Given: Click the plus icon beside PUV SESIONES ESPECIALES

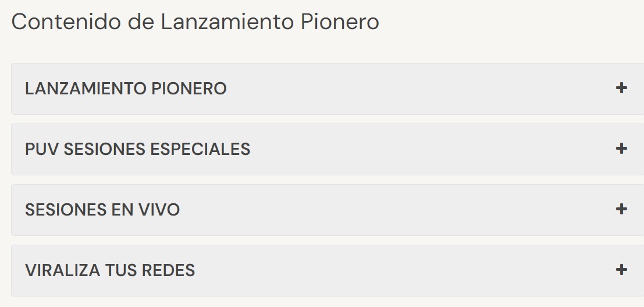Looking at the screenshot, I should pos(621,149).
